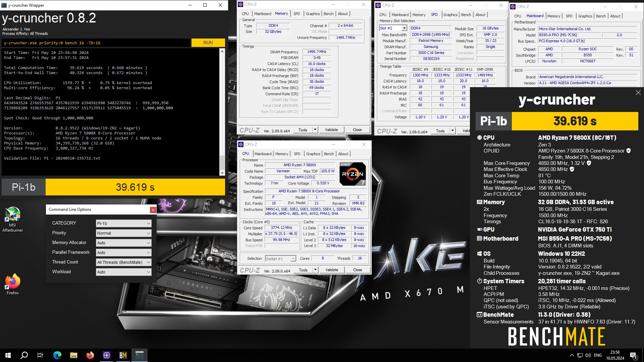
Task: Expand the Thread Count dropdown
Action: click(123, 262)
